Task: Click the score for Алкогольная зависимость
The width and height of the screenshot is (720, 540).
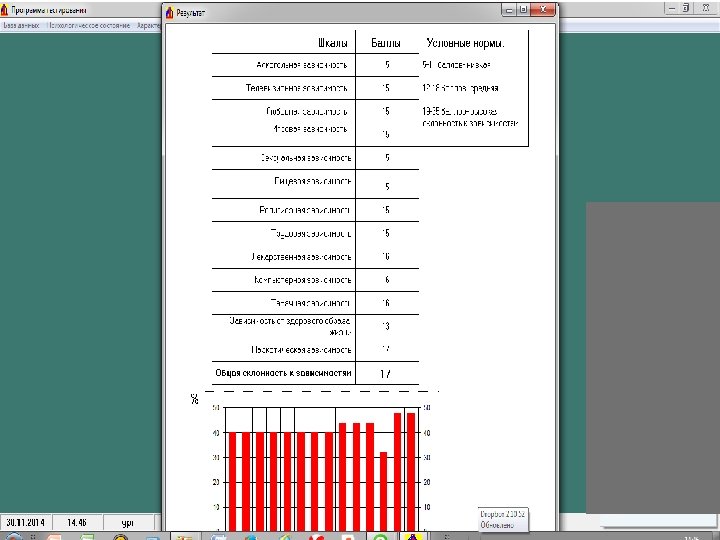Action: tap(387, 65)
